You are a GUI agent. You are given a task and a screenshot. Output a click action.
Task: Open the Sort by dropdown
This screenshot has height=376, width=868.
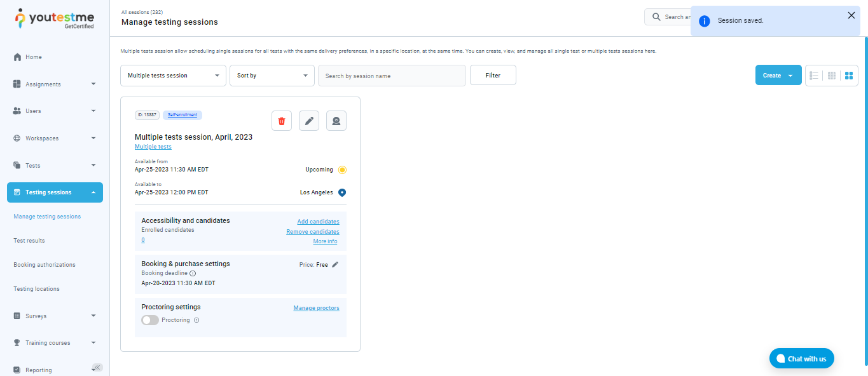272,76
